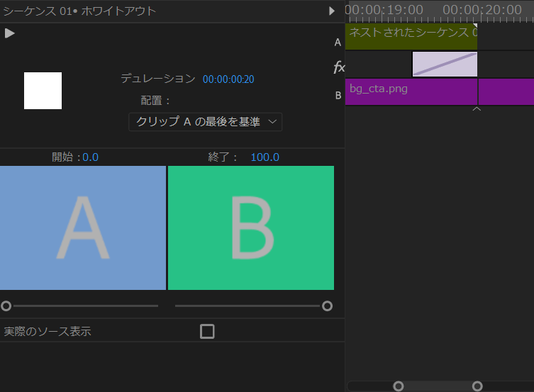Screen dimensions: 534x392
Task: Click the white transition preview thumbnail
Action: [x=43, y=91]
